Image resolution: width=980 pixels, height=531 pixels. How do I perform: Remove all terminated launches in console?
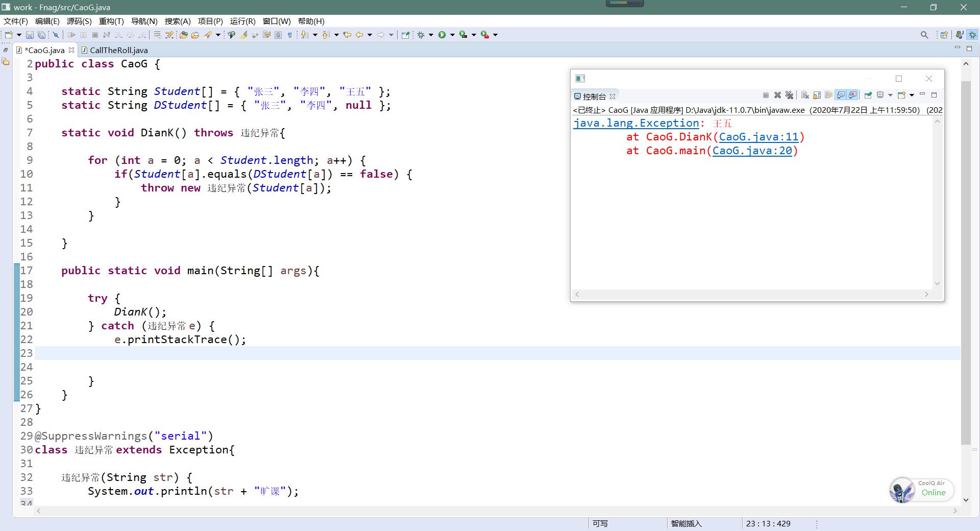(x=789, y=95)
